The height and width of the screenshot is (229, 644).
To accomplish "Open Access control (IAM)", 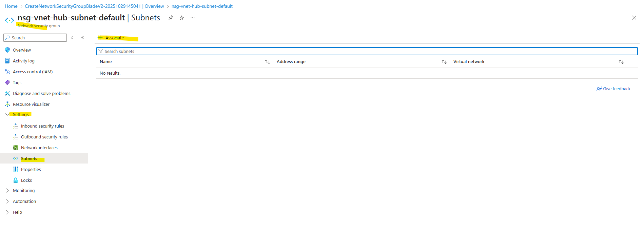I will (x=33, y=72).
